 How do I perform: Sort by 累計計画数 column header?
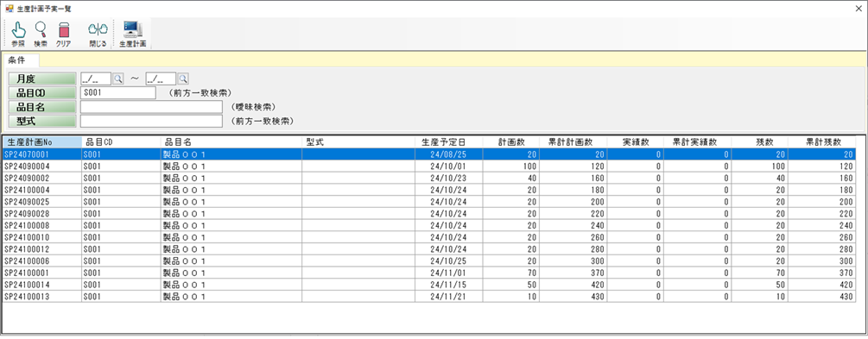[x=573, y=142]
